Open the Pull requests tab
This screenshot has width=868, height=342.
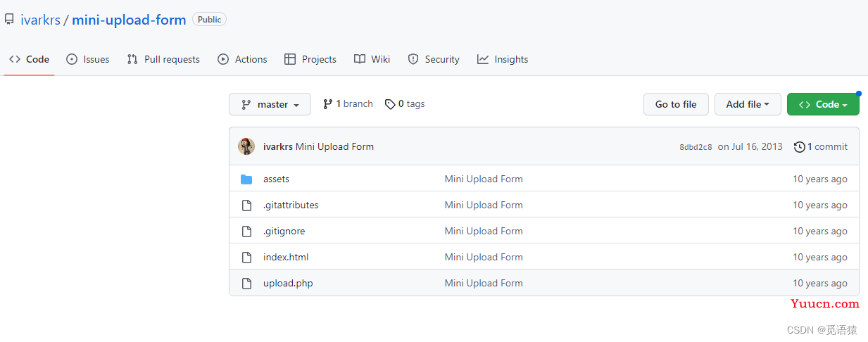(163, 59)
